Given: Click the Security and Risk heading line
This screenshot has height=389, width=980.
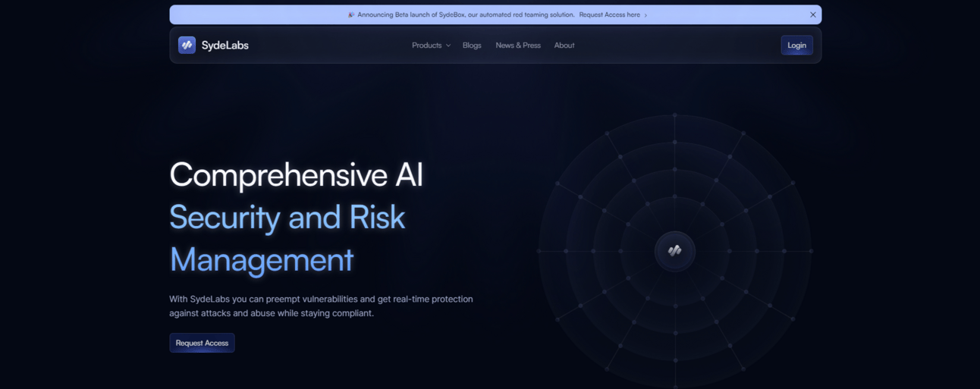Looking at the screenshot, I should point(287,218).
